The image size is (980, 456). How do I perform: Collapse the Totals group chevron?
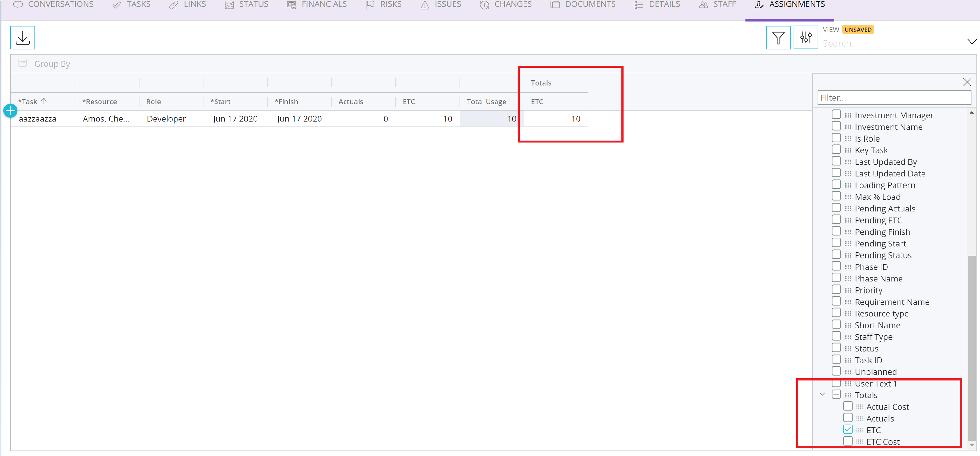click(x=822, y=394)
